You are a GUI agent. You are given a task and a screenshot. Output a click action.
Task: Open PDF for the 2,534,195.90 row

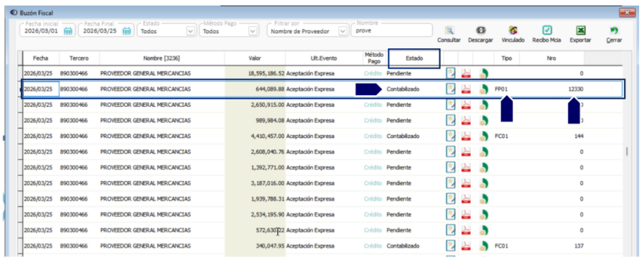coord(465,215)
